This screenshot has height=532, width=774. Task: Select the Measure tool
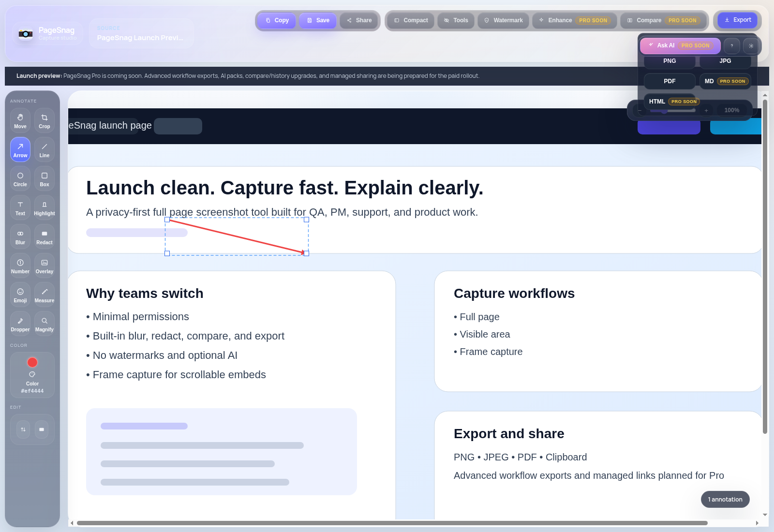45,295
